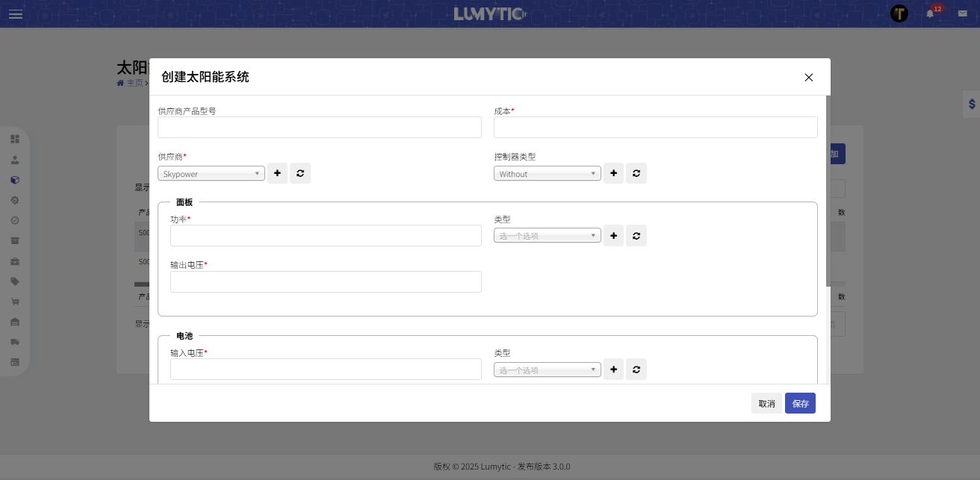Open the hamburger menu in header

[16, 14]
